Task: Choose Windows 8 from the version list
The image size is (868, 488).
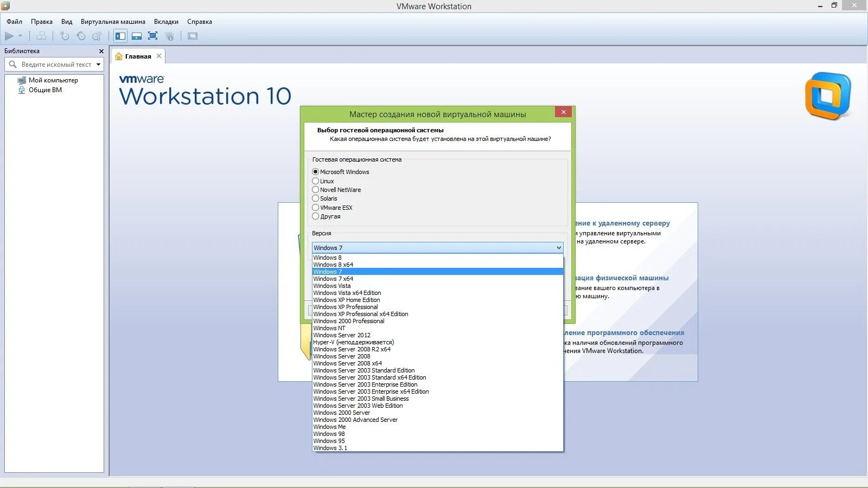Action: tap(437, 258)
